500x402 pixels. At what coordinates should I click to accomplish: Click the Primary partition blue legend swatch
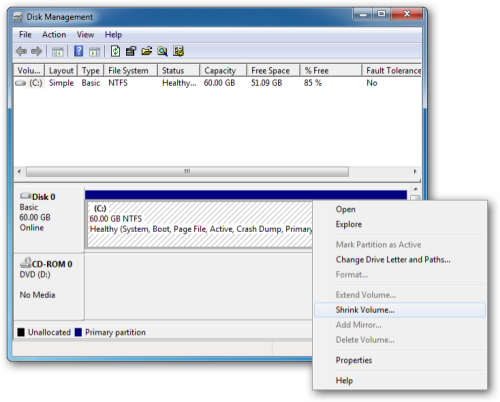[78, 332]
